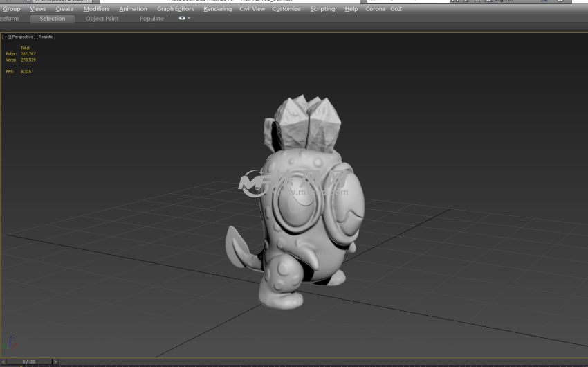Open the Corona menu
The width and height of the screenshot is (588, 367).
click(375, 9)
